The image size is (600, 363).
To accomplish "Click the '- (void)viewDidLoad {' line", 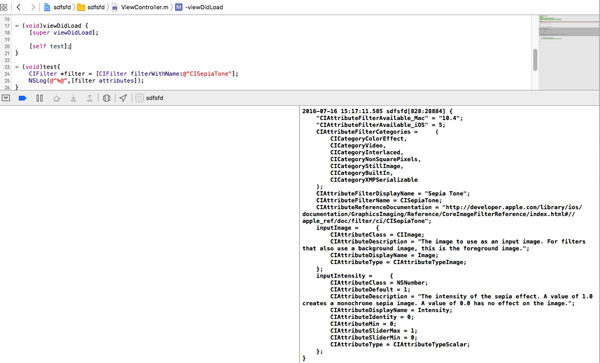I will (x=51, y=26).
